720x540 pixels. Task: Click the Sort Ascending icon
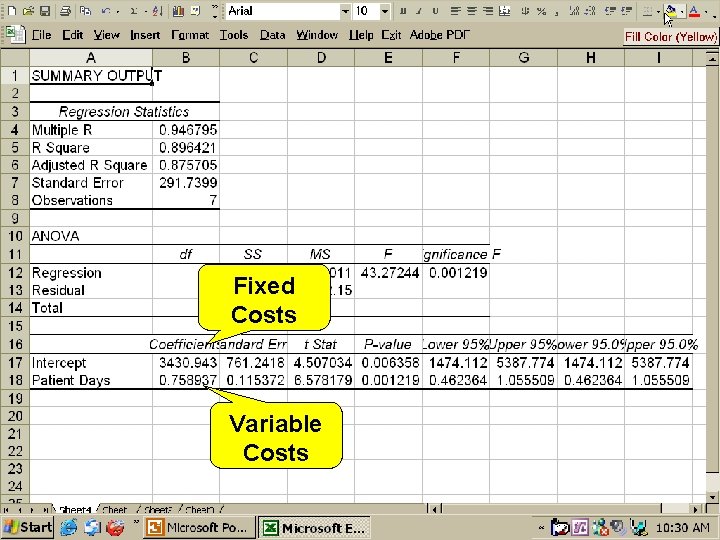(x=157, y=11)
